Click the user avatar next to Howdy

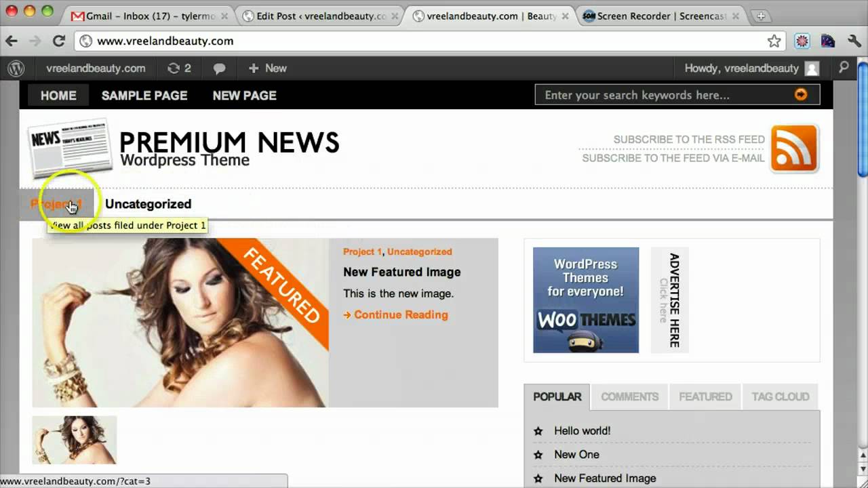pos(812,68)
